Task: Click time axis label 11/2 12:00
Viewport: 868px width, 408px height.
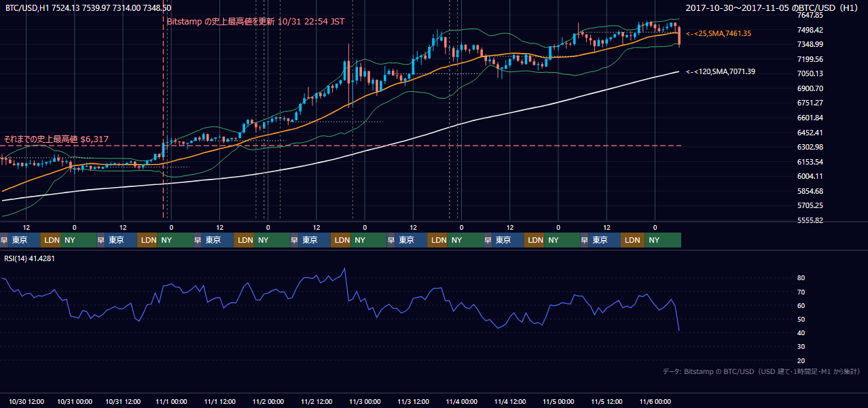Action: coord(317,402)
